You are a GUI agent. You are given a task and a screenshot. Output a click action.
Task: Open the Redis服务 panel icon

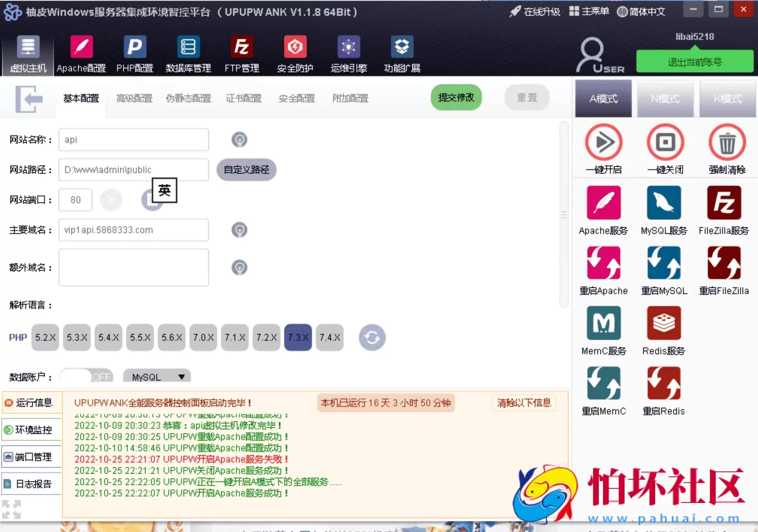click(663, 323)
